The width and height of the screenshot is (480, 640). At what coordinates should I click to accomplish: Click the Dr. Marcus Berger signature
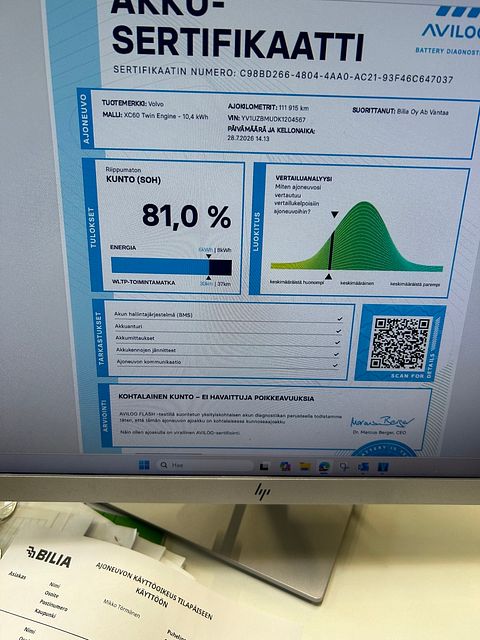(x=382, y=422)
